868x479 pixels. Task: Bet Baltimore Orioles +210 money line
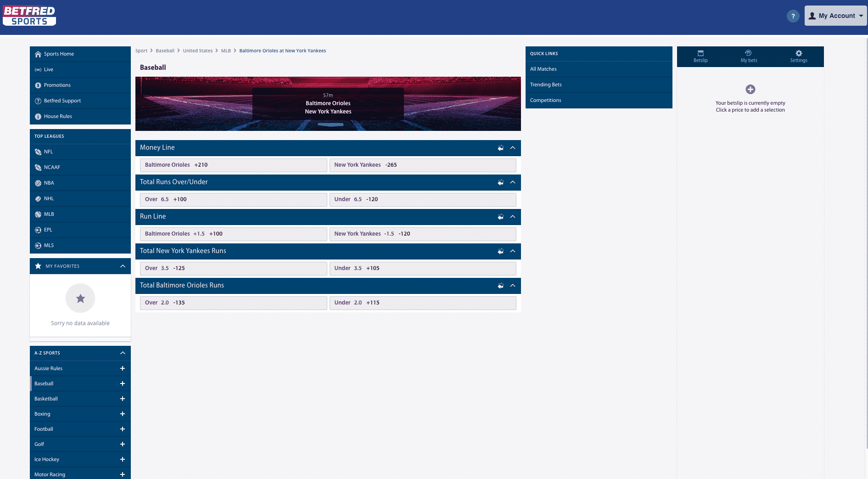(x=233, y=165)
